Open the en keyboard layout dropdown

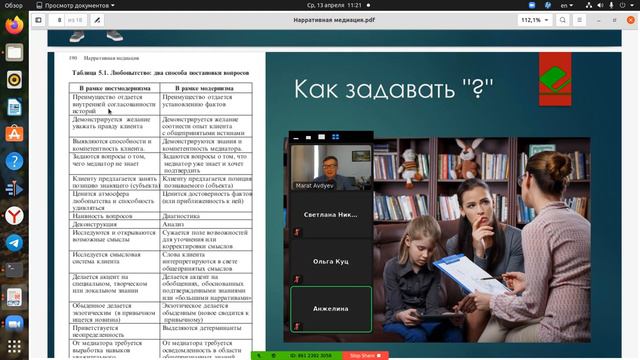pos(567,5)
